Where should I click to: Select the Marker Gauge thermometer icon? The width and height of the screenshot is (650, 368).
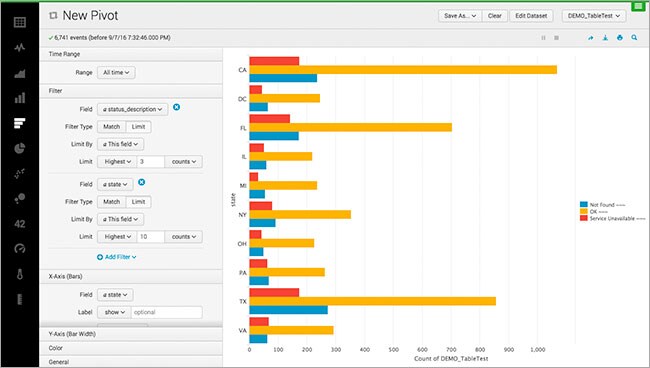[x=19, y=274]
